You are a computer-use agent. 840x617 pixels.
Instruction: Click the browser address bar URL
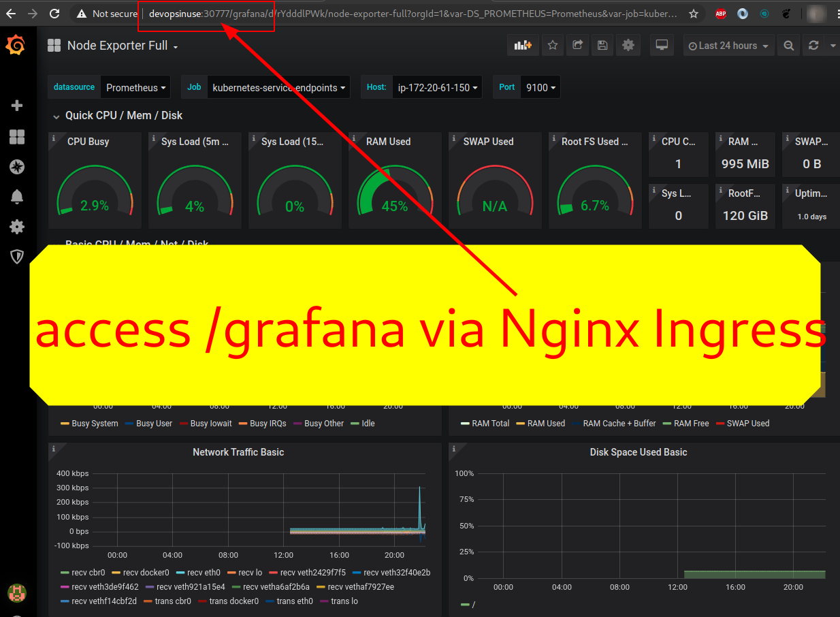click(413, 13)
